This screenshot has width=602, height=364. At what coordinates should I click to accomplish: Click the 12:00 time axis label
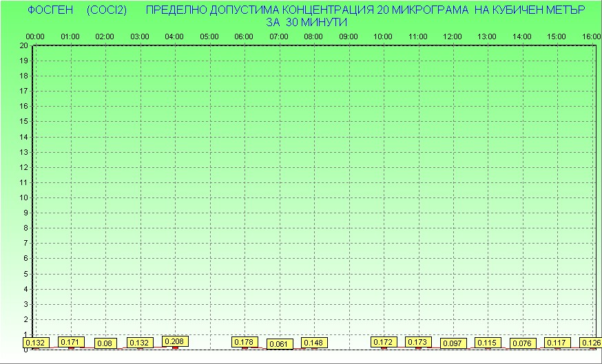click(453, 36)
